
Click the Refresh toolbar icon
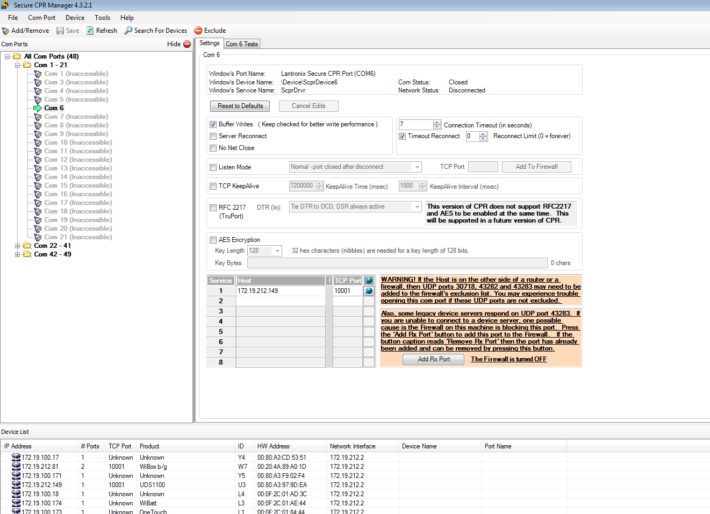(90, 31)
